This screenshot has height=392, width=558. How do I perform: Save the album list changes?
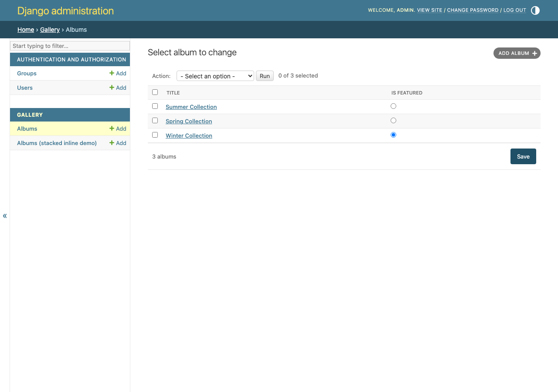pos(523,156)
